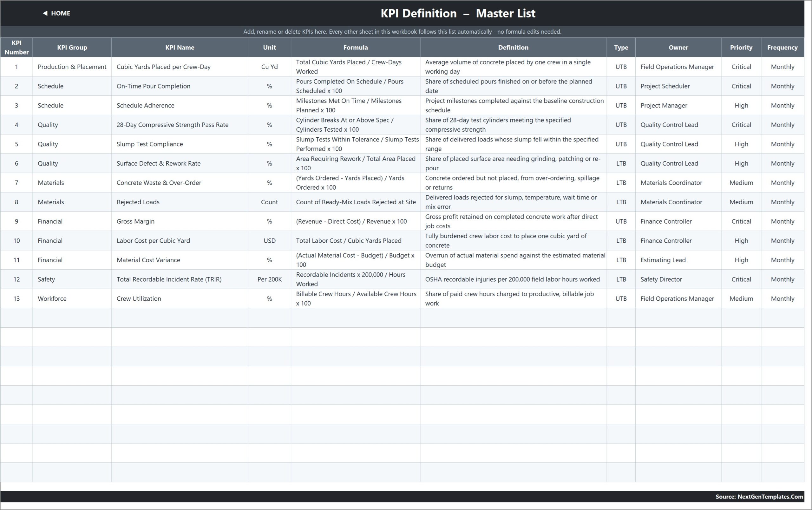Select 'Labor Cost per Cubic Yard' cell
The width and height of the screenshot is (812, 510).
coord(180,240)
